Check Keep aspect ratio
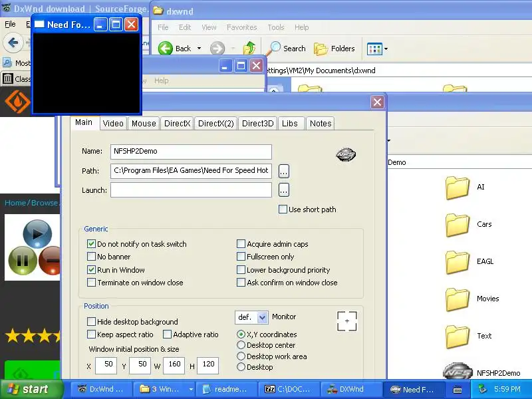532x399 pixels. pyautogui.click(x=91, y=334)
